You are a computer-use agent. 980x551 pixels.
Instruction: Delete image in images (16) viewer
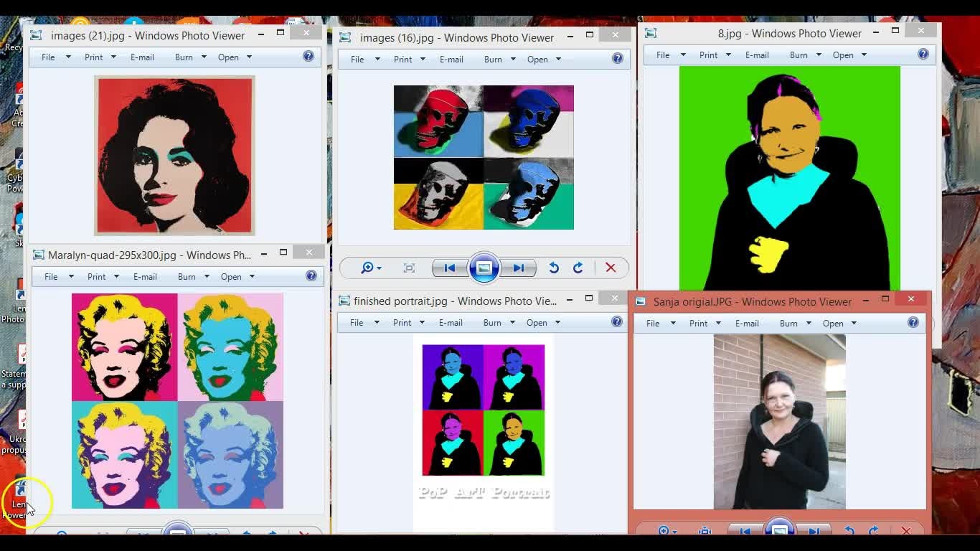point(611,268)
